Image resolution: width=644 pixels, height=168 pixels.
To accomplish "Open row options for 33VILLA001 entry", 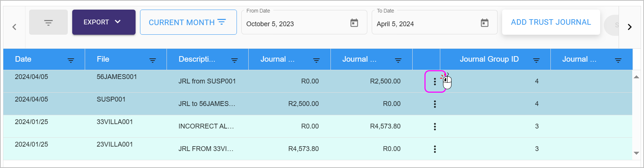I will [x=435, y=127].
